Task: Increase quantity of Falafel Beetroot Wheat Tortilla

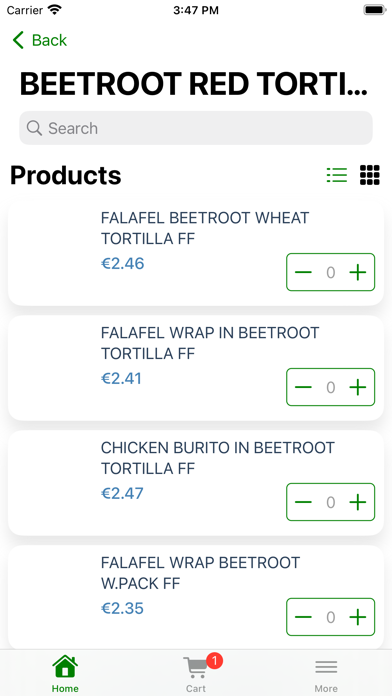Action: click(357, 272)
